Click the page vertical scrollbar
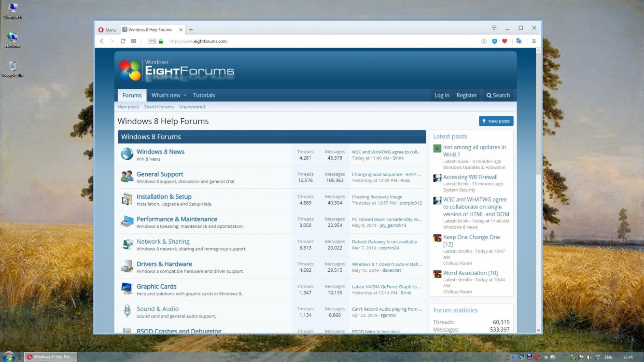The width and height of the screenshot is (644, 362). [539, 190]
